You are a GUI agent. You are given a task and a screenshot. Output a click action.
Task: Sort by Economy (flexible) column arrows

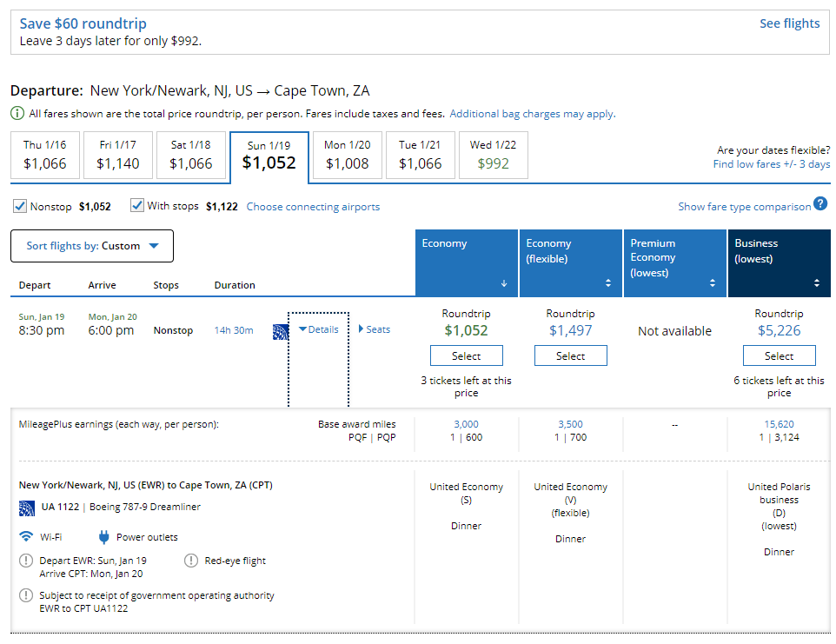pyautogui.click(x=608, y=283)
